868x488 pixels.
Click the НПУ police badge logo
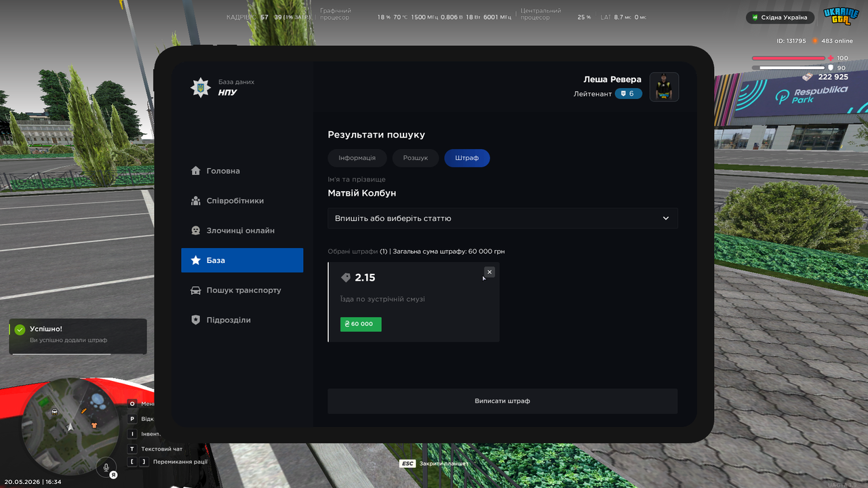click(200, 87)
